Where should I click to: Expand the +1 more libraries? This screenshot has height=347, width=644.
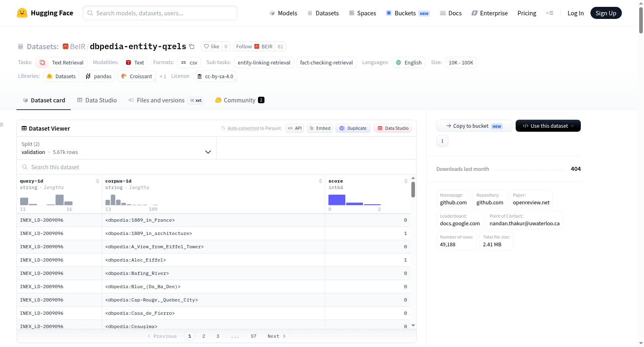coord(163,76)
